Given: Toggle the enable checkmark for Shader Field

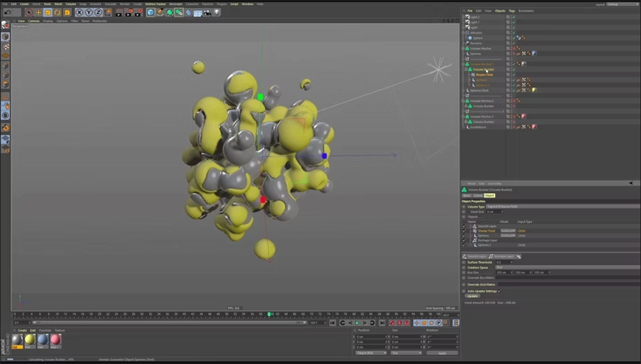Looking at the screenshot, I should (513, 75).
